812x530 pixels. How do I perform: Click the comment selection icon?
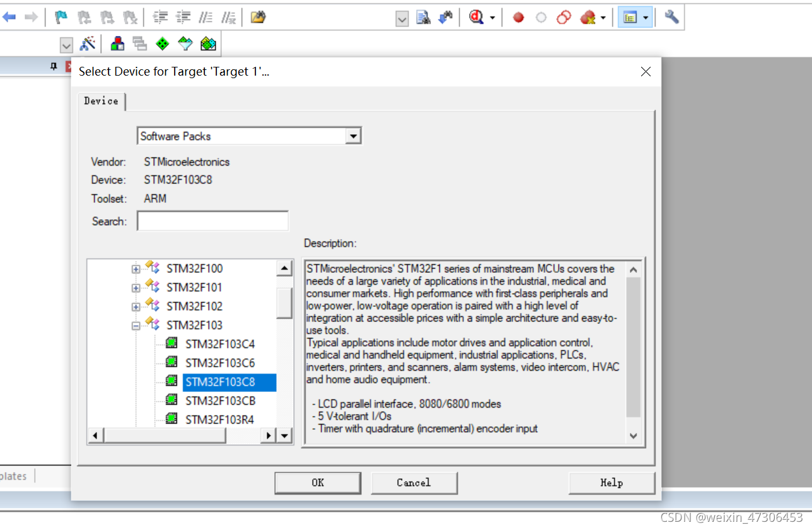click(206, 18)
